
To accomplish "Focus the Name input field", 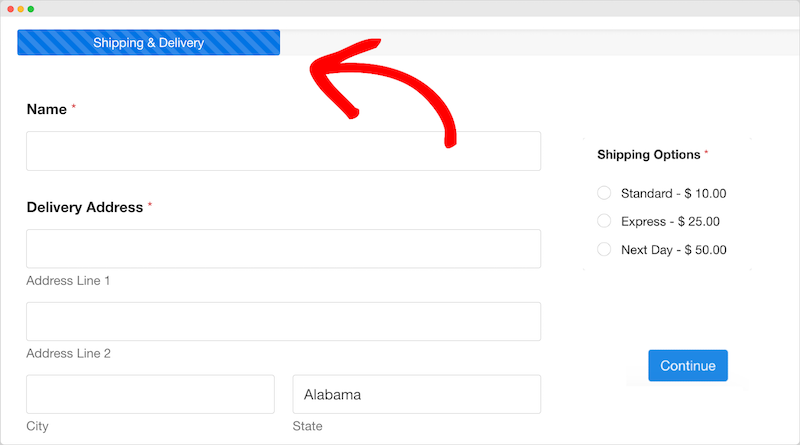I will (283, 151).
